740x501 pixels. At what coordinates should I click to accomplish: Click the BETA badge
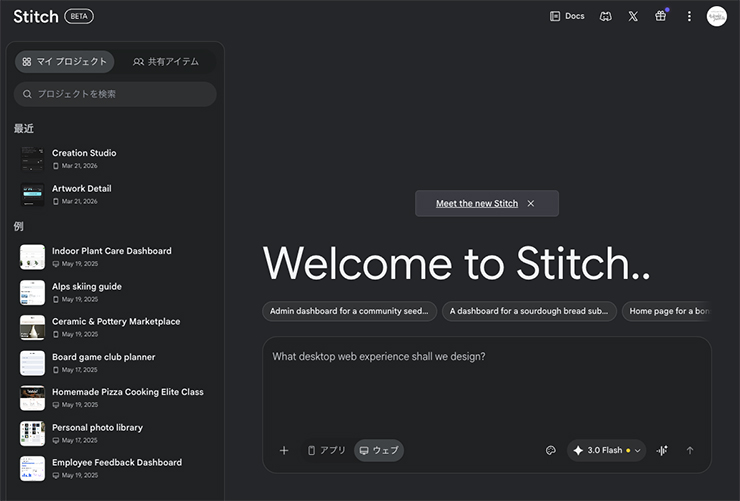coord(79,17)
